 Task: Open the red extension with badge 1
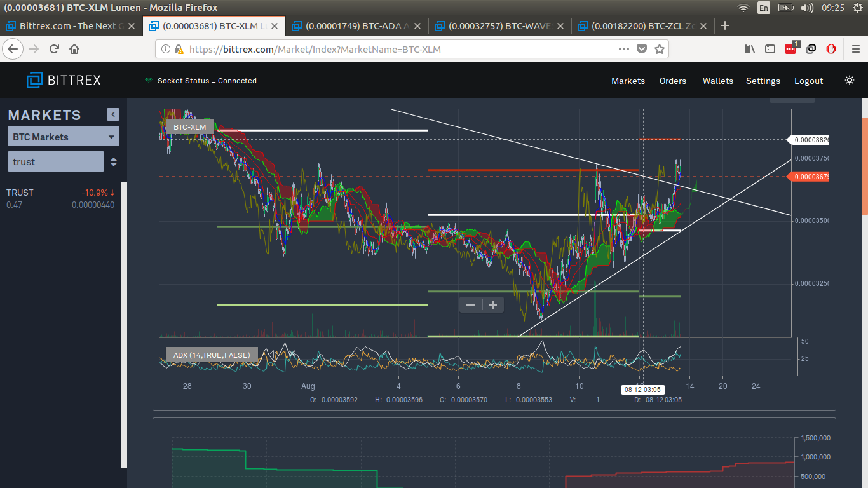click(x=791, y=48)
